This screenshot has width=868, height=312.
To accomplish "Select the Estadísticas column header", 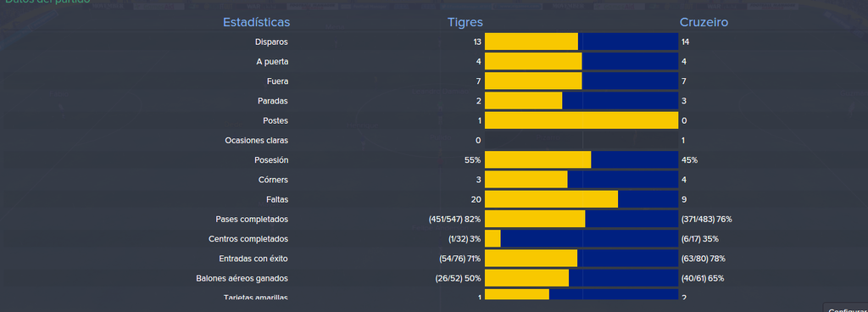I will [x=256, y=22].
